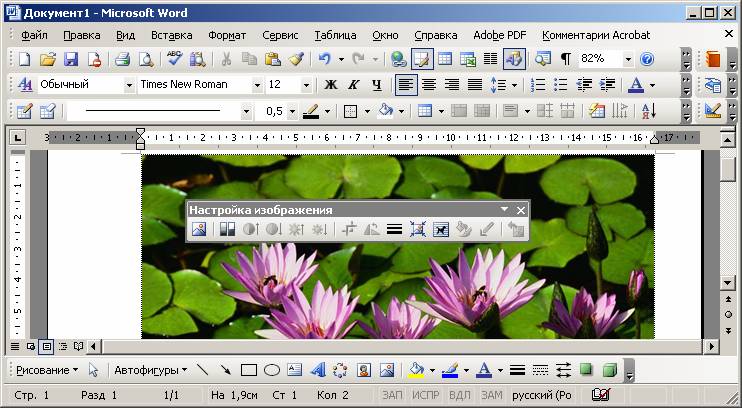Open the Times New Roman font dropdown
Viewport: 742px width, 408px height.
pyautogui.click(x=257, y=85)
